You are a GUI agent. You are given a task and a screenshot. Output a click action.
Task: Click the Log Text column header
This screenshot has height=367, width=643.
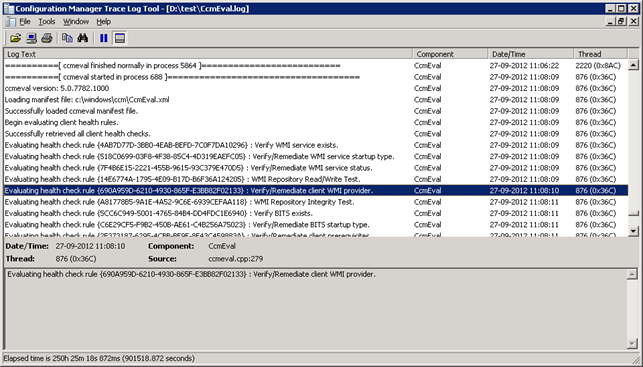[208, 54]
